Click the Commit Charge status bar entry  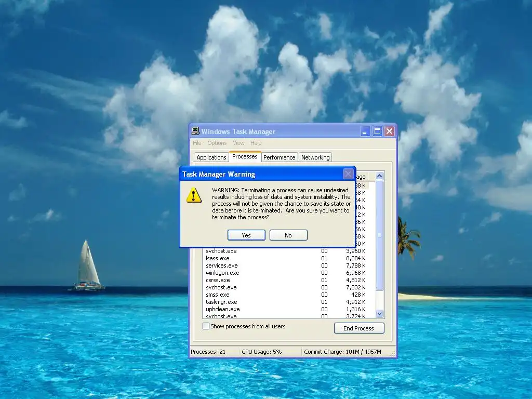coord(342,352)
